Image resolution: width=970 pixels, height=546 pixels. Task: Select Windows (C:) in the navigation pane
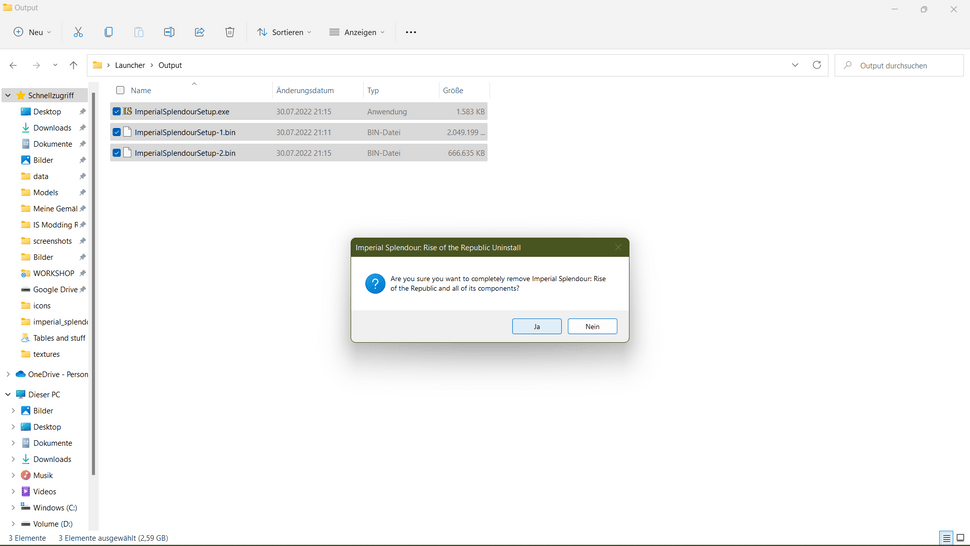coord(55,508)
